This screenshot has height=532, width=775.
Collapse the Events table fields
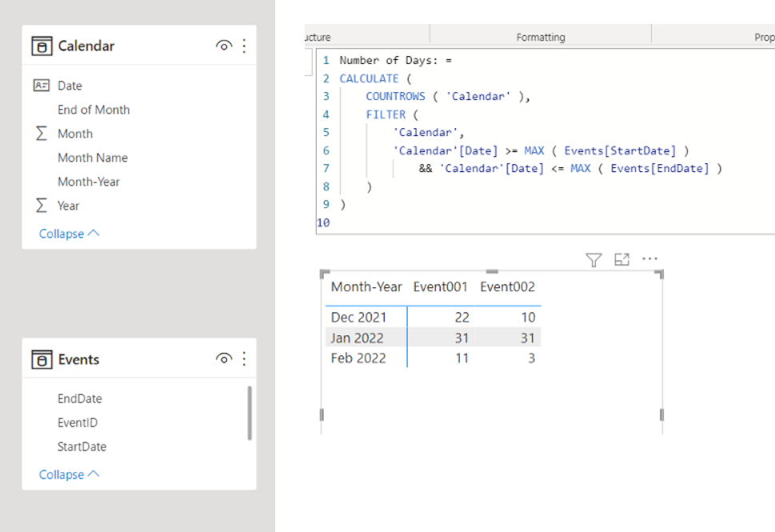coord(69,474)
